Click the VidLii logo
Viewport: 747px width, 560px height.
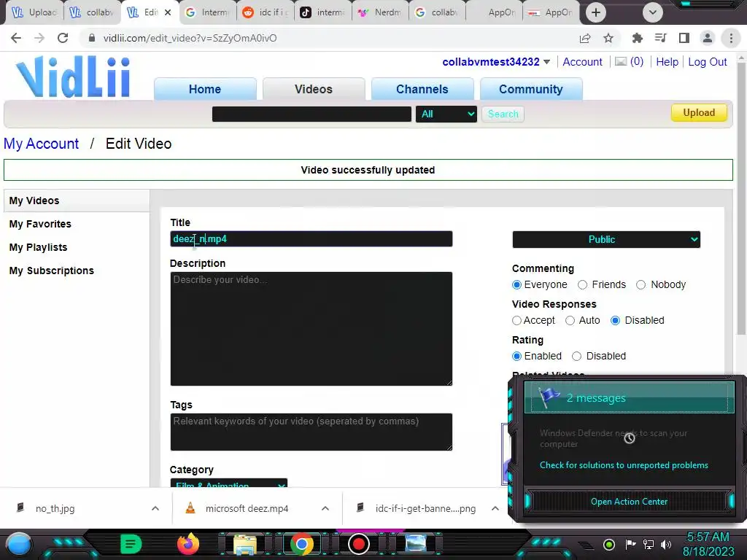tap(74, 77)
